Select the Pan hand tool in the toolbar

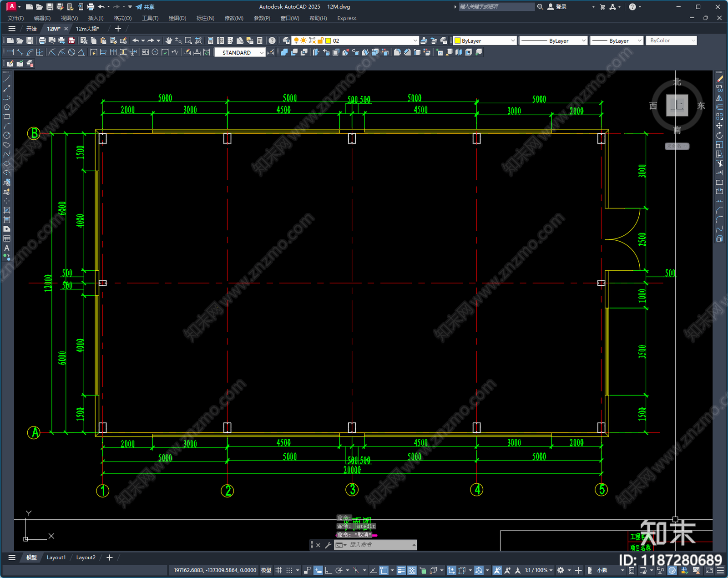click(169, 41)
